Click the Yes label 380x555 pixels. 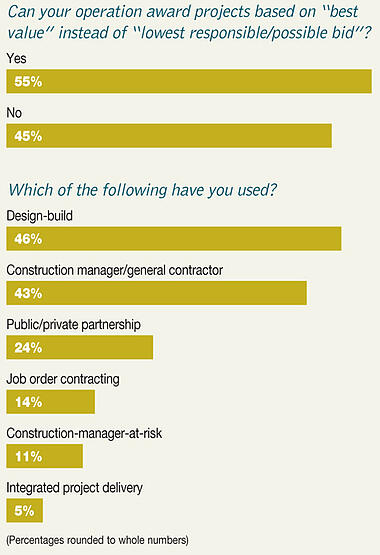point(16,58)
